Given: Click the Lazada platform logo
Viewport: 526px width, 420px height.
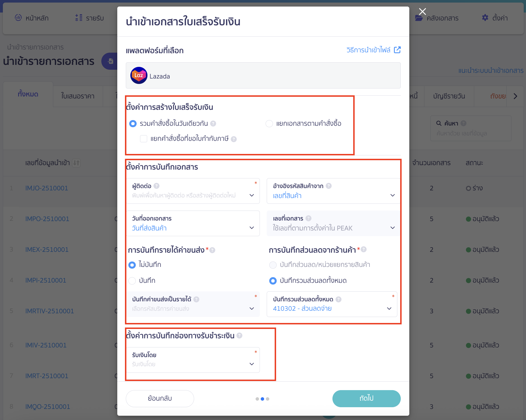Looking at the screenshot, I should 139,76.
